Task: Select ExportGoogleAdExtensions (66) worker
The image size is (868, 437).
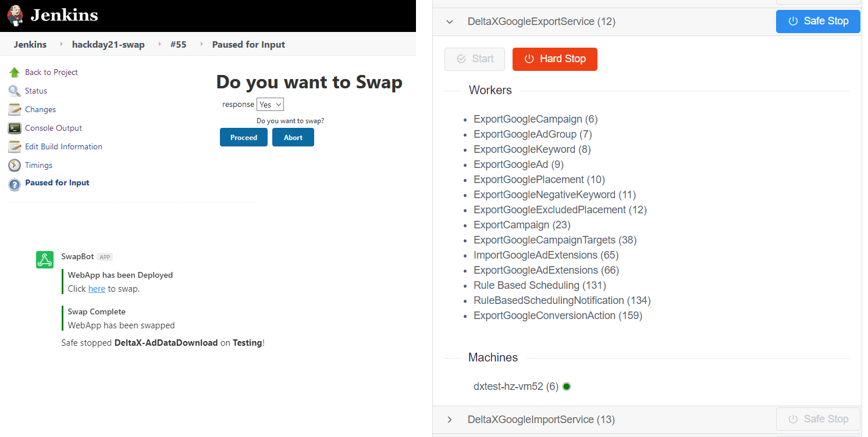Action: pos(546,270)
